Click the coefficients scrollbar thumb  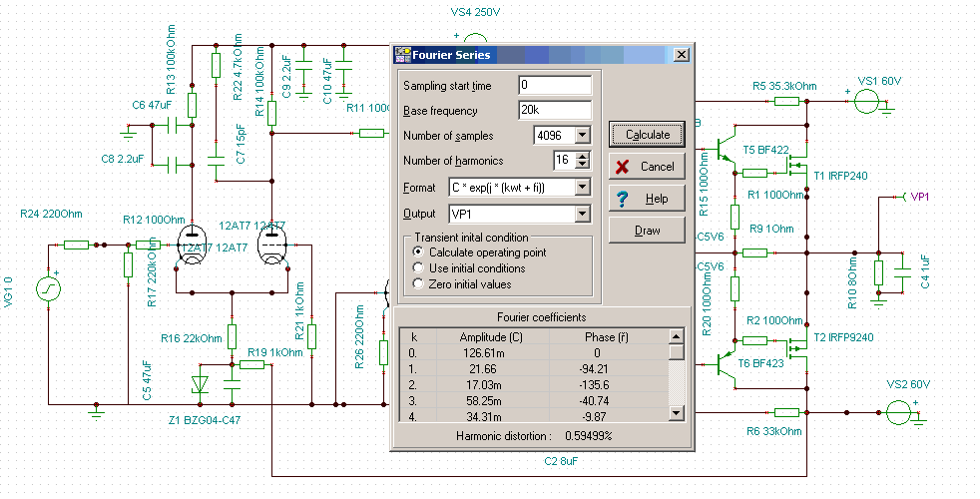pos(676,352)
